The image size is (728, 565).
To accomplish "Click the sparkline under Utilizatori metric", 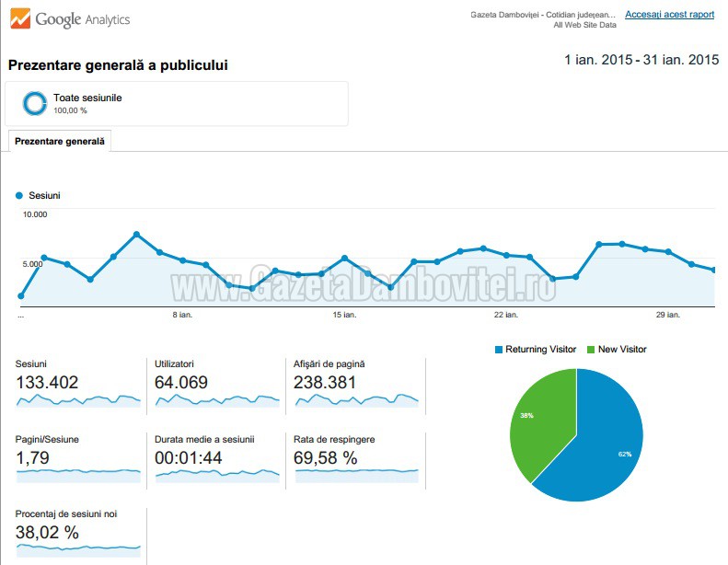I will click(x=217, y=400).
